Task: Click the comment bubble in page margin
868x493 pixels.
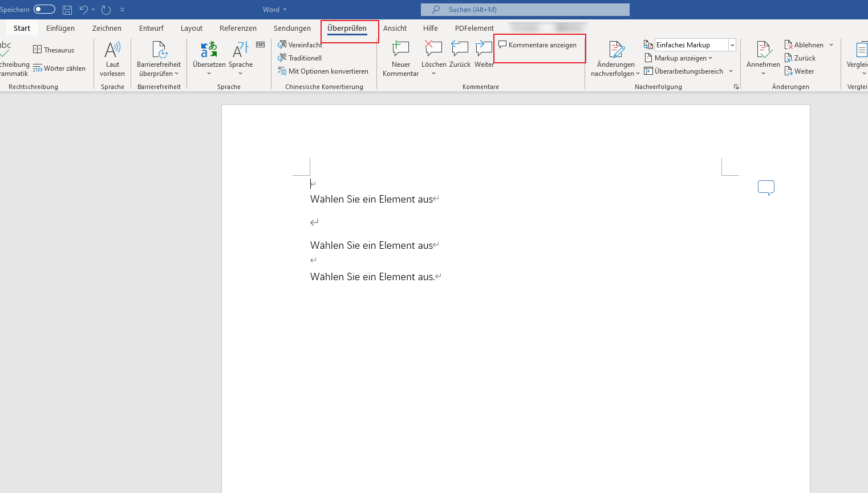Action: 766,187
